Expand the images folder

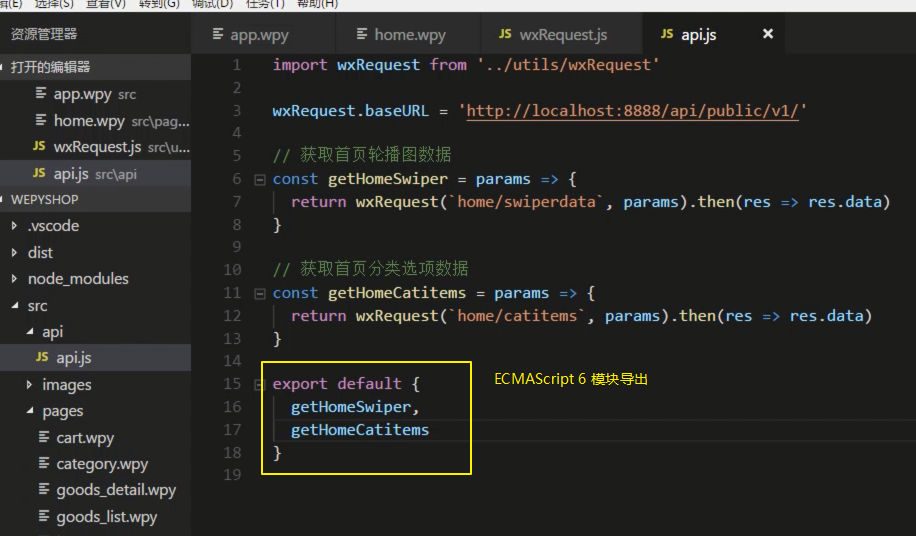pos(29,385)
